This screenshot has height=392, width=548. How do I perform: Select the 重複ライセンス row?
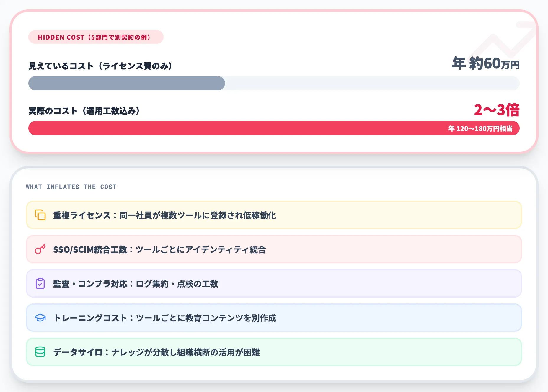274,215
